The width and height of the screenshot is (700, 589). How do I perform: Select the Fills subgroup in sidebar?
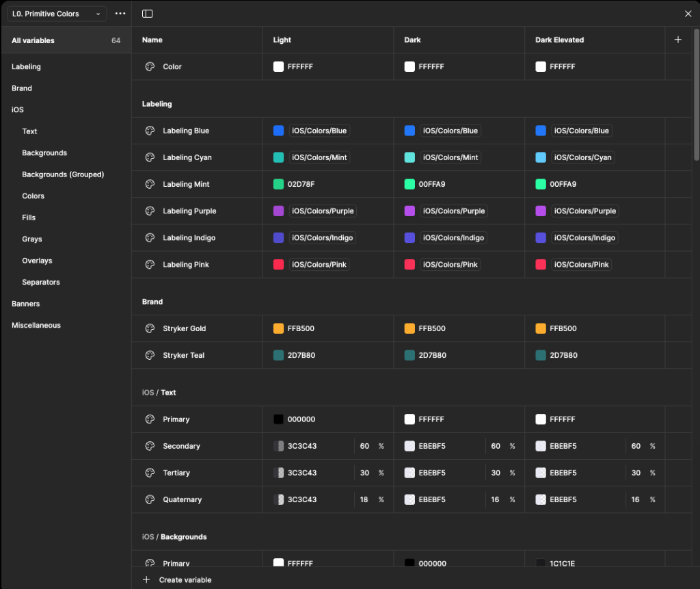pos(29,218)
